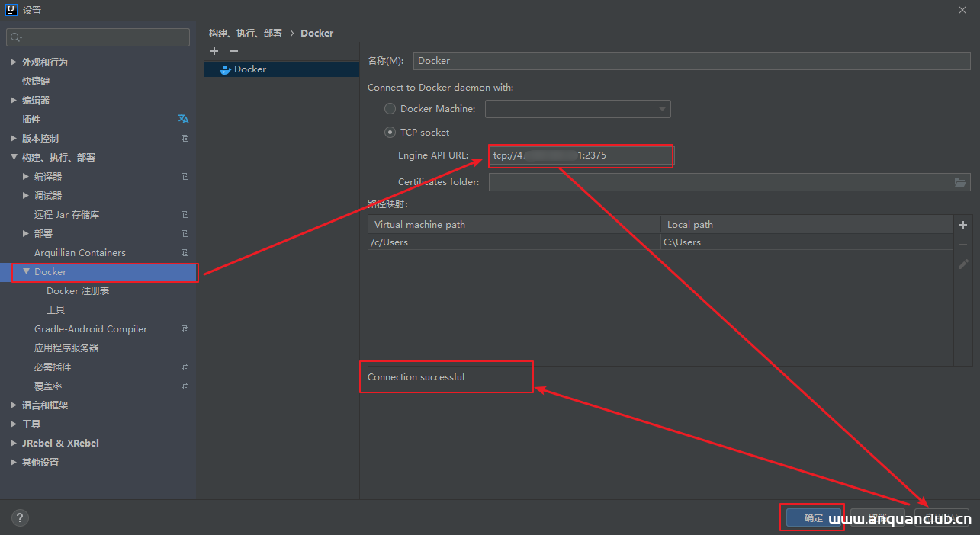Image resolution: width=980 pixels, height=535 pixels.
Task: Open the Docker Machine dropdown list
Action: coord(577,109)
